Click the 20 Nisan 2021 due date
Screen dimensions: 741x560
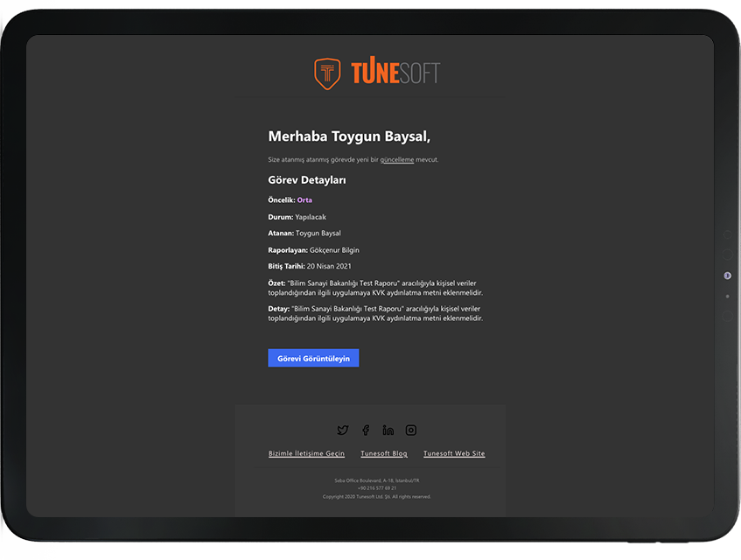pyautogui.click(x=329, y=266)
